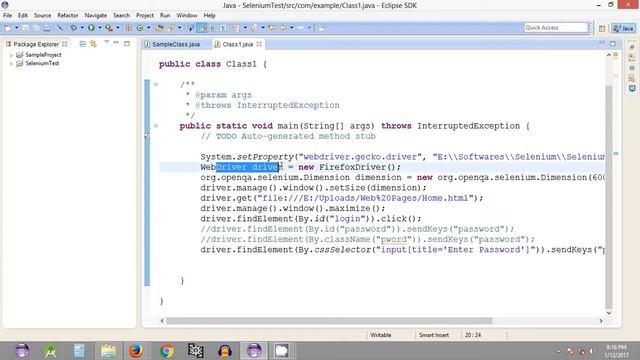640x360 pixels.
Task: Open Chrome from the taskbar
Action: tap(166, 351)
